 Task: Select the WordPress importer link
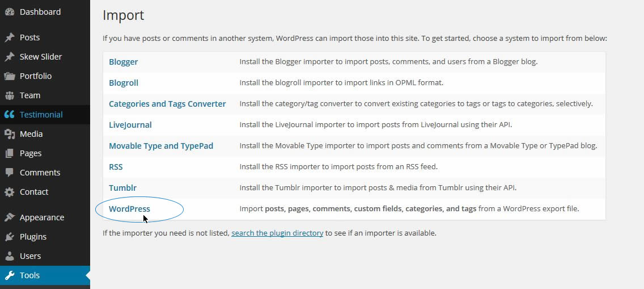[129, 209]
